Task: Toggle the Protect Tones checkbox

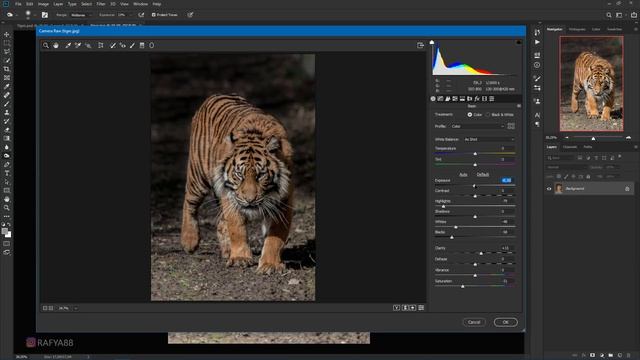Action: 153,15
